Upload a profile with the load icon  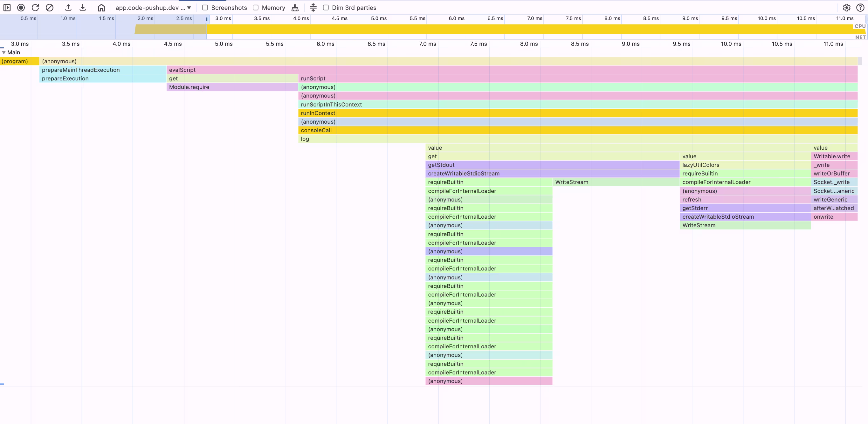click(x=68, y=7)
